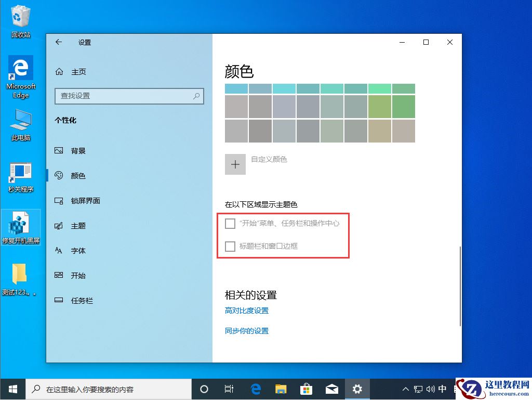Select the 锁屏界面 (Lock screen) palette icon
Screen dimensions: 532x400
click(60, 200)
